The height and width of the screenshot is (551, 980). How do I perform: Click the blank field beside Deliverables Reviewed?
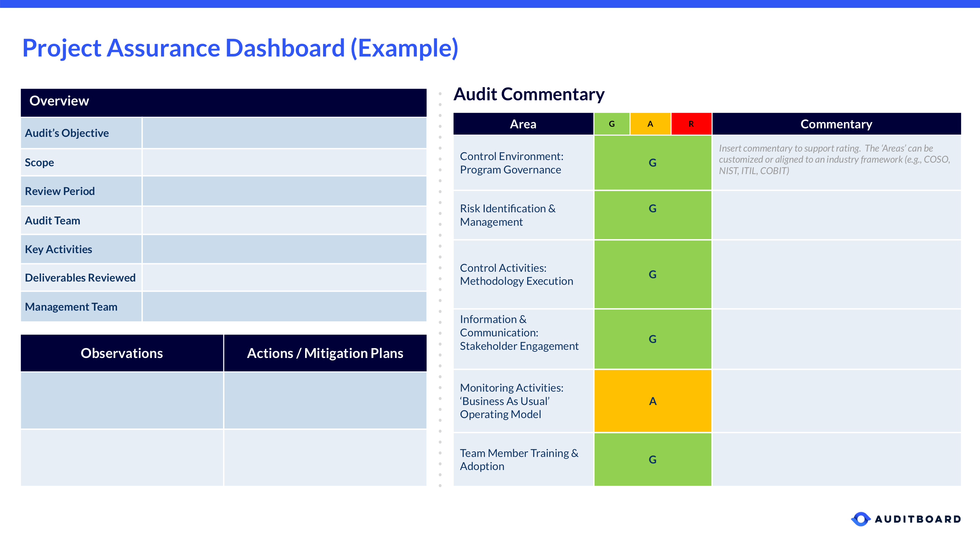click(285, 278)
